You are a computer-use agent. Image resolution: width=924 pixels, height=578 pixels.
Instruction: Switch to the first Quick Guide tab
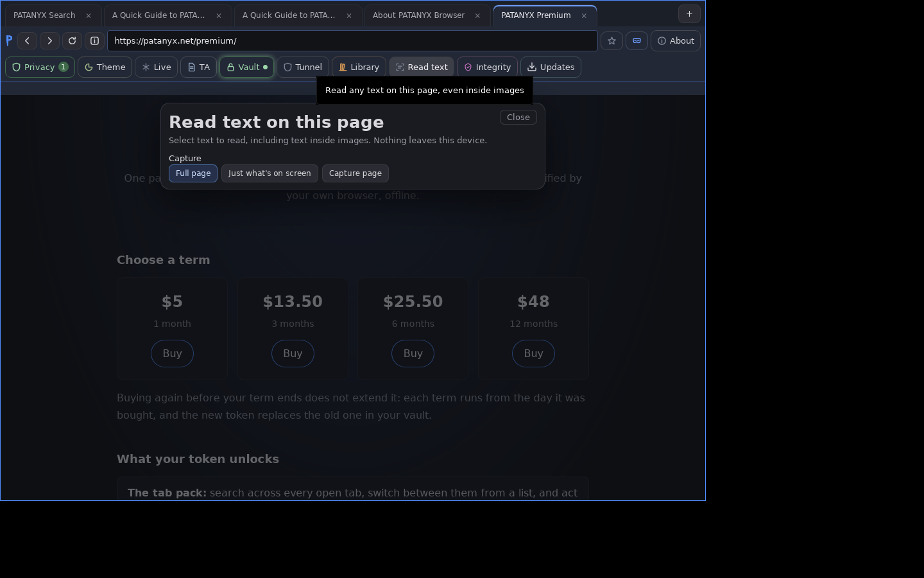158,15
